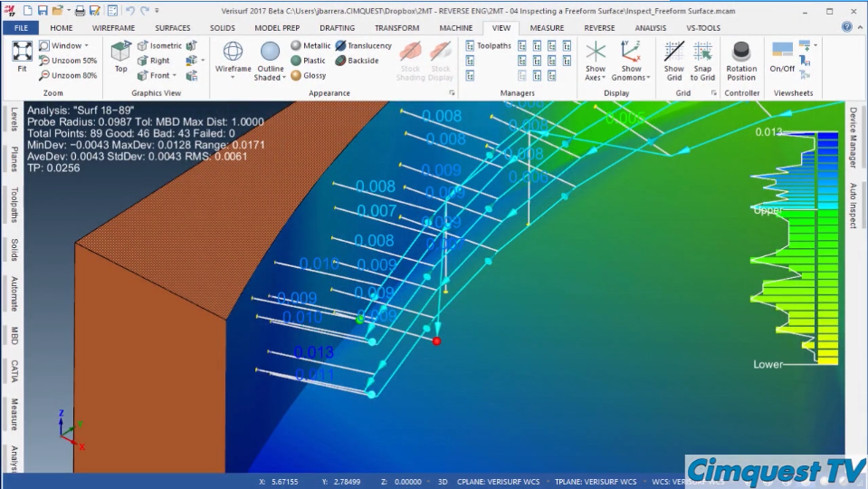Click the Redo arrow
This screenshot has width=868, height=489.
(x=145, y=11)
